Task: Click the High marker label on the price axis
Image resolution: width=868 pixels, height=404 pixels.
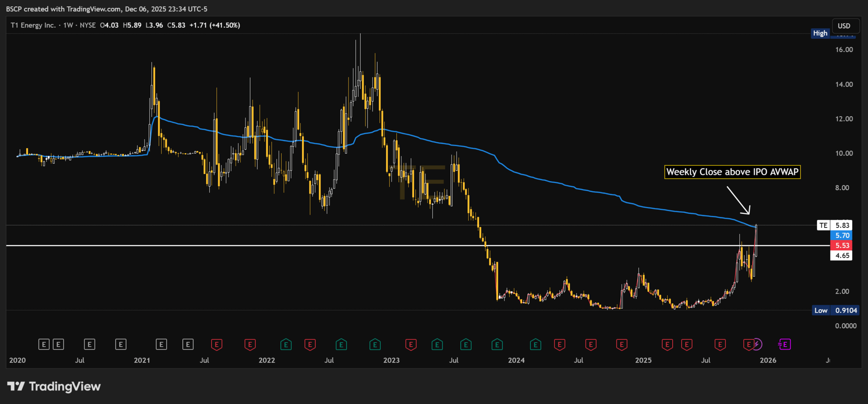Action: (x=820, y=33)
